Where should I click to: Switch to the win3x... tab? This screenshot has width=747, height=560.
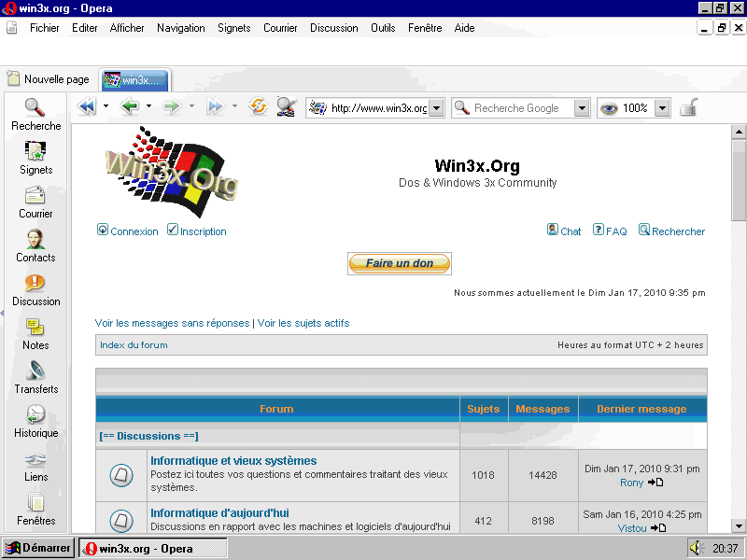pos(135,79)
